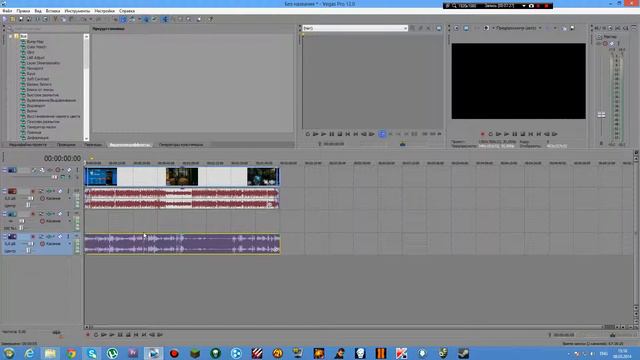Stop playback in the preview transport
This screenshot has height=360, width=640.
point(523,134)
